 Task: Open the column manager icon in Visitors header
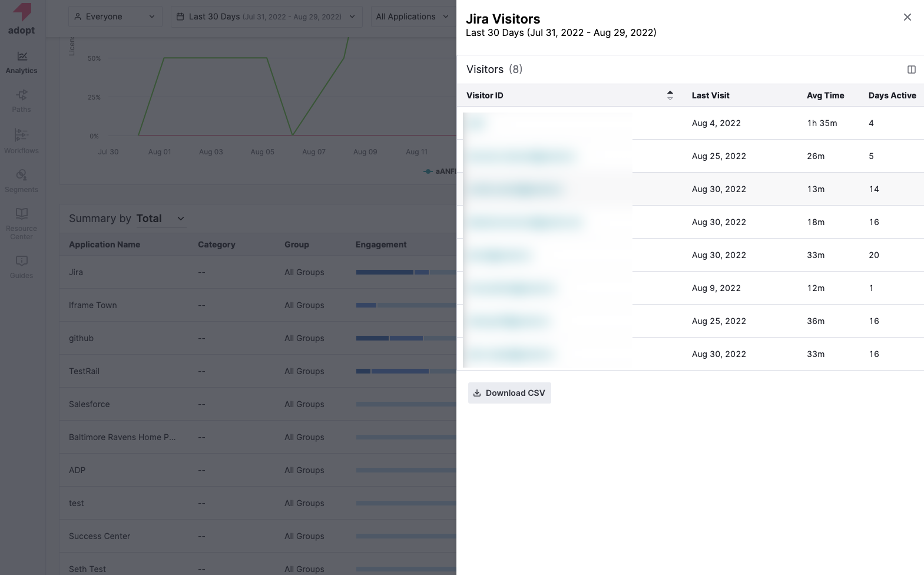[x=911, y=70]
